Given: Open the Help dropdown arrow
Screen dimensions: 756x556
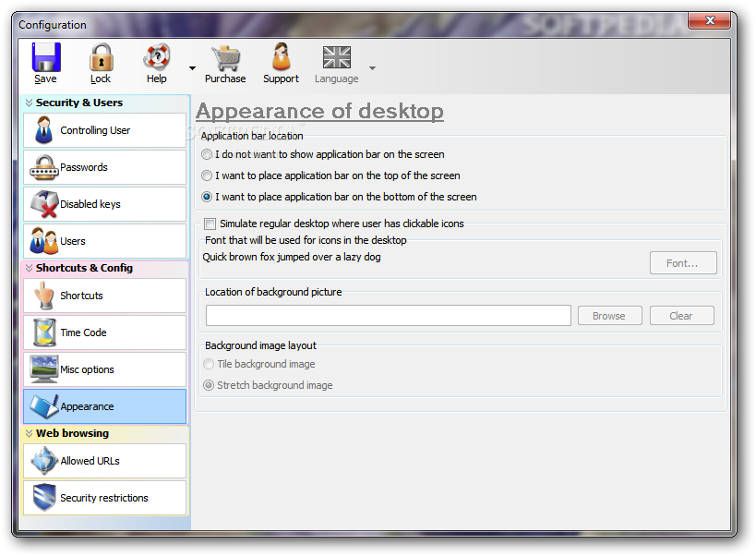Looking at the screenshot, I should [x=192, y=68].
